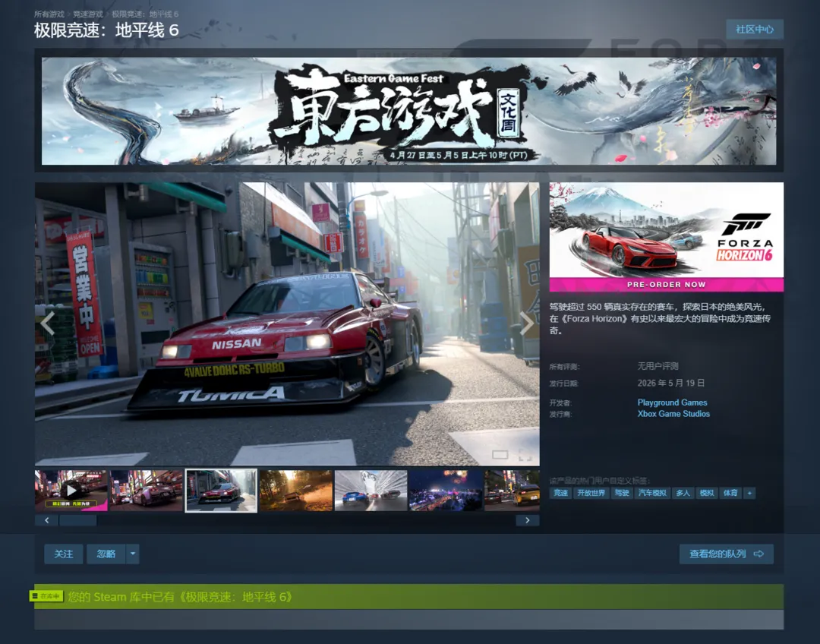
Task: Play the trailer video thumbnail
Action: 71,490
